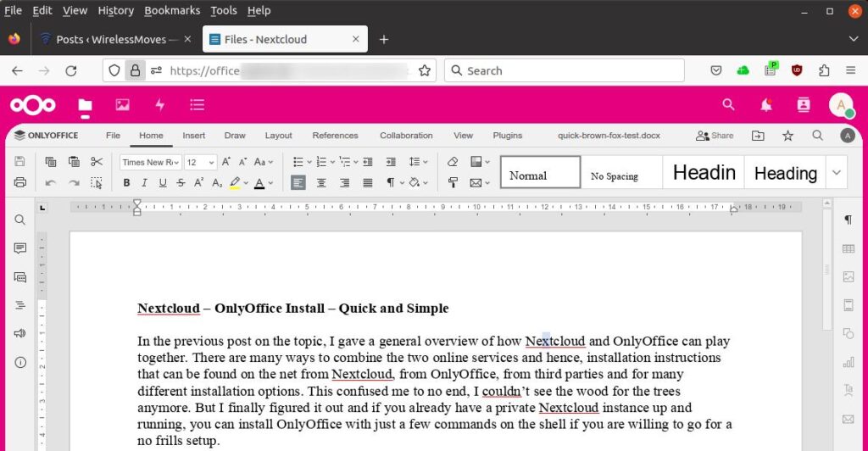
Task: Print the document with the printer icon
Action: [20, 182]
